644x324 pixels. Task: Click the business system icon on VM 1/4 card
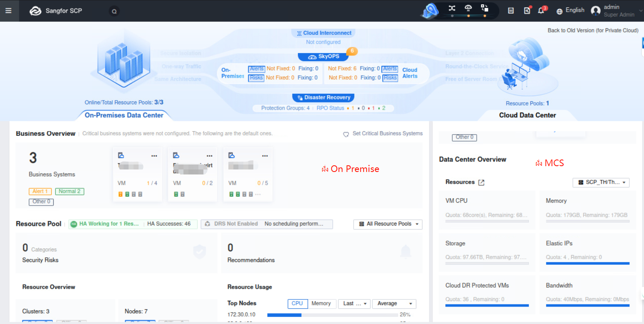pyautogui.click(x=121, y=155)
